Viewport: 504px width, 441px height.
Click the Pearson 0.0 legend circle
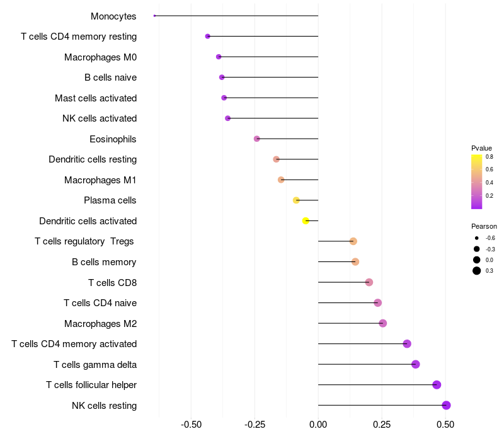477,260
